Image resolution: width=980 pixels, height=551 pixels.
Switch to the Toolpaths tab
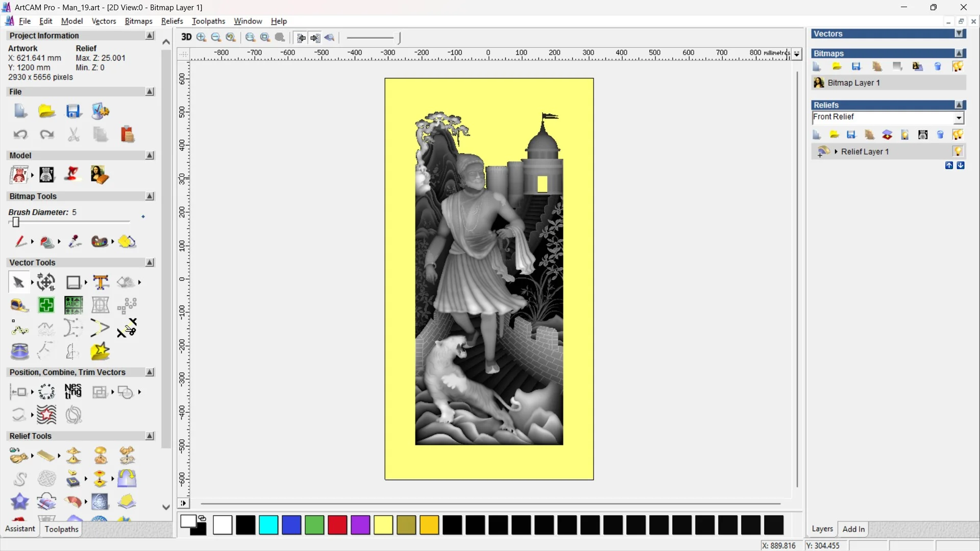(61, 529)
